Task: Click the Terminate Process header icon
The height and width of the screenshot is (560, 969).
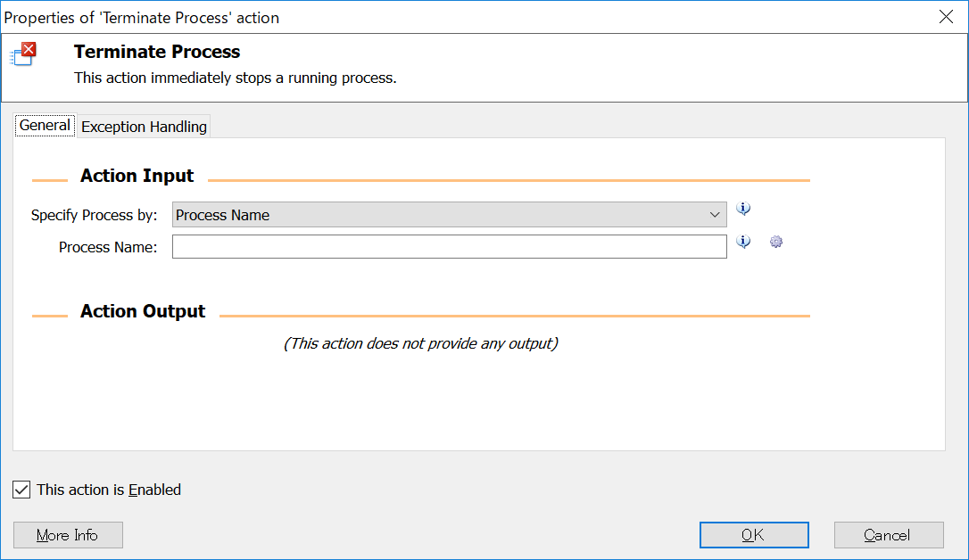Action: [x=23, y=54]
